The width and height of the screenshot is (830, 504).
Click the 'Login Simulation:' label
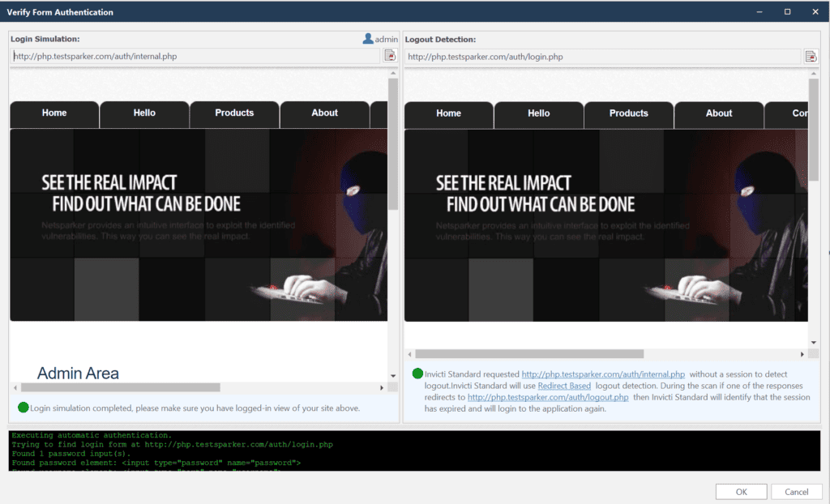45,39
